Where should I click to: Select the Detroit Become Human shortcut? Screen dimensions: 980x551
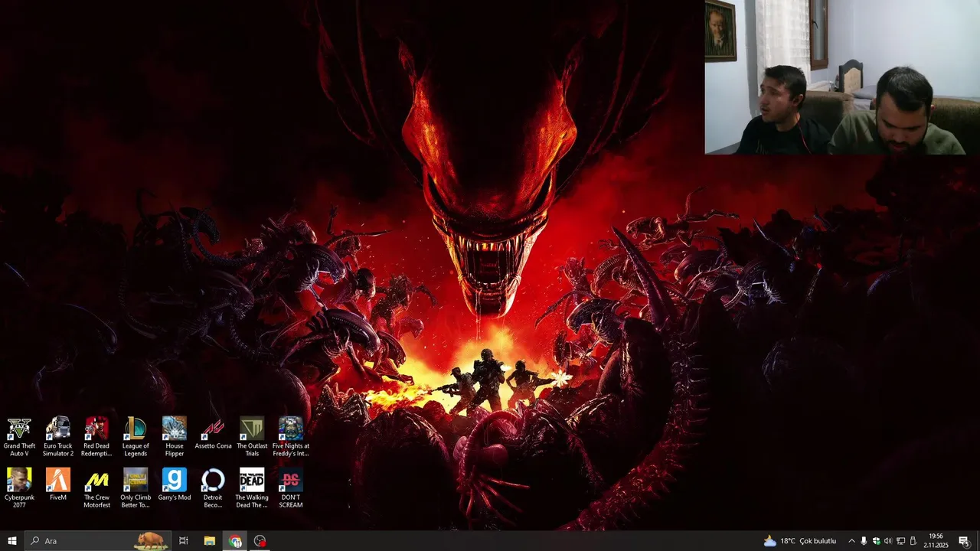[213, 488]
